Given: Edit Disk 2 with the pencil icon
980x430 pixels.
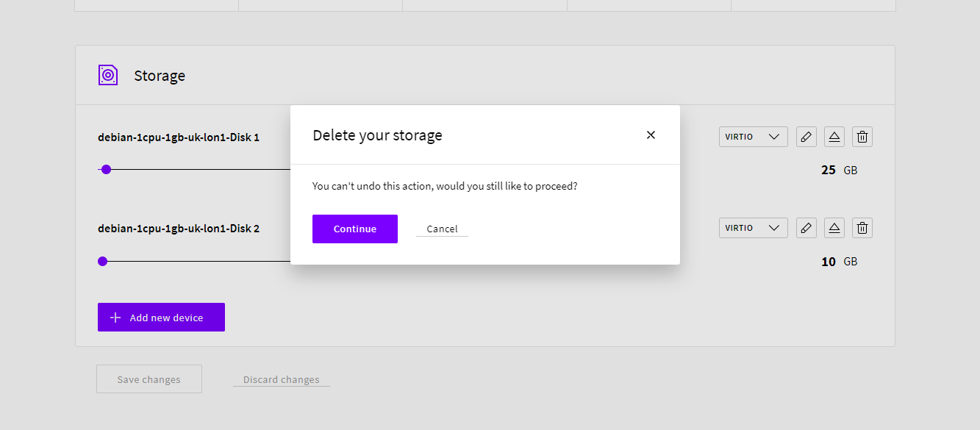Looking at the screenshot, I should pyautogui.click(x=806, y=228).
